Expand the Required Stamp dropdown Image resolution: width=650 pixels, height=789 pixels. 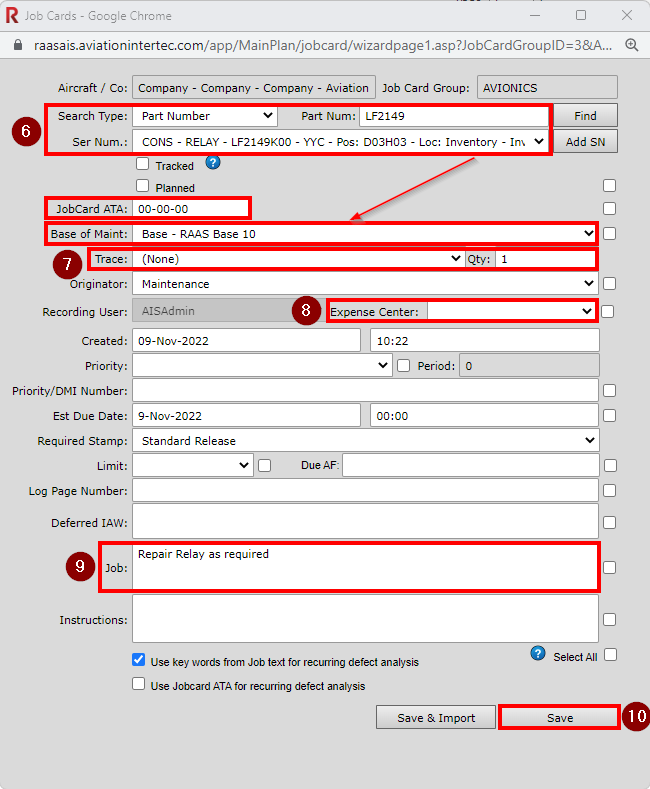[x=365, y=440]
